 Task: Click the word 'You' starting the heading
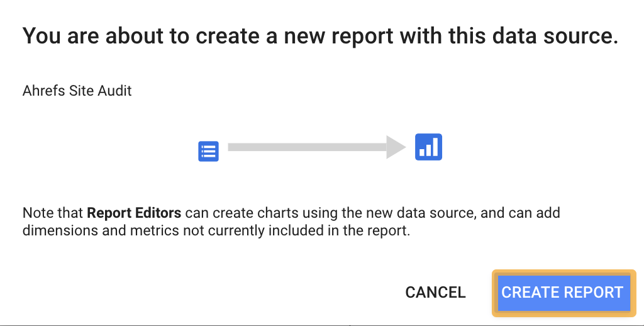40,36
